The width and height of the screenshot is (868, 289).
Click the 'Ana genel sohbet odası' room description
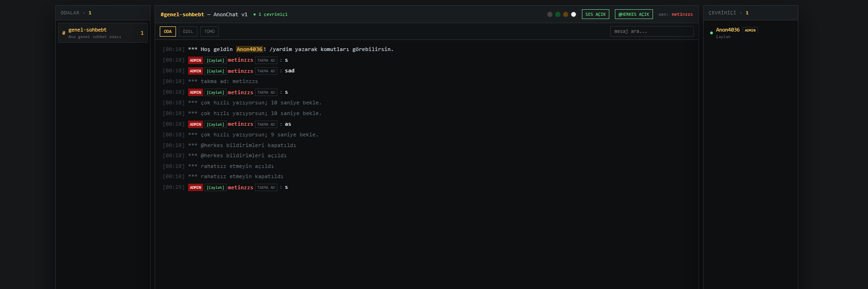[95, 37]
